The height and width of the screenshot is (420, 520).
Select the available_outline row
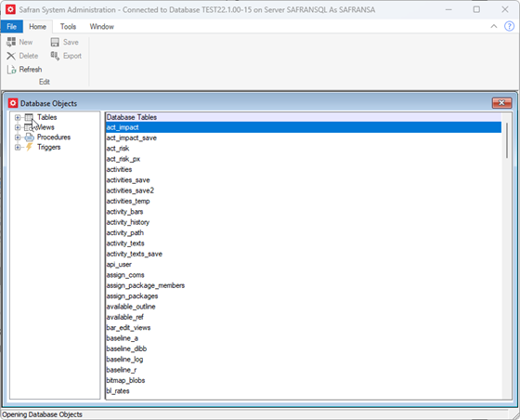point(303,307)
